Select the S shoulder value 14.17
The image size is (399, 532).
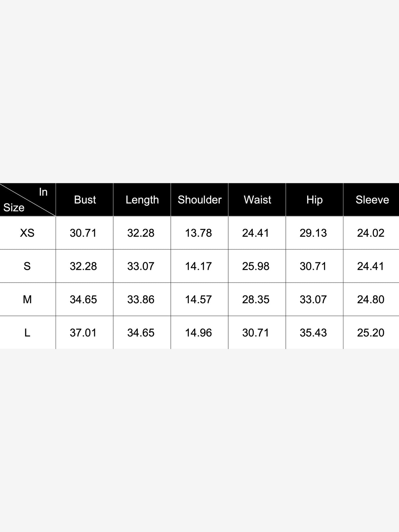(198, 266)
